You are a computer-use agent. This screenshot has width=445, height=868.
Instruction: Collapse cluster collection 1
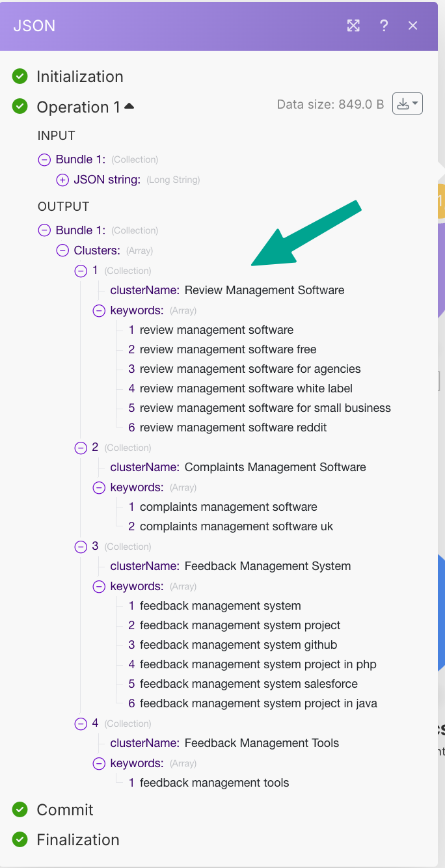tap(81, 271)
